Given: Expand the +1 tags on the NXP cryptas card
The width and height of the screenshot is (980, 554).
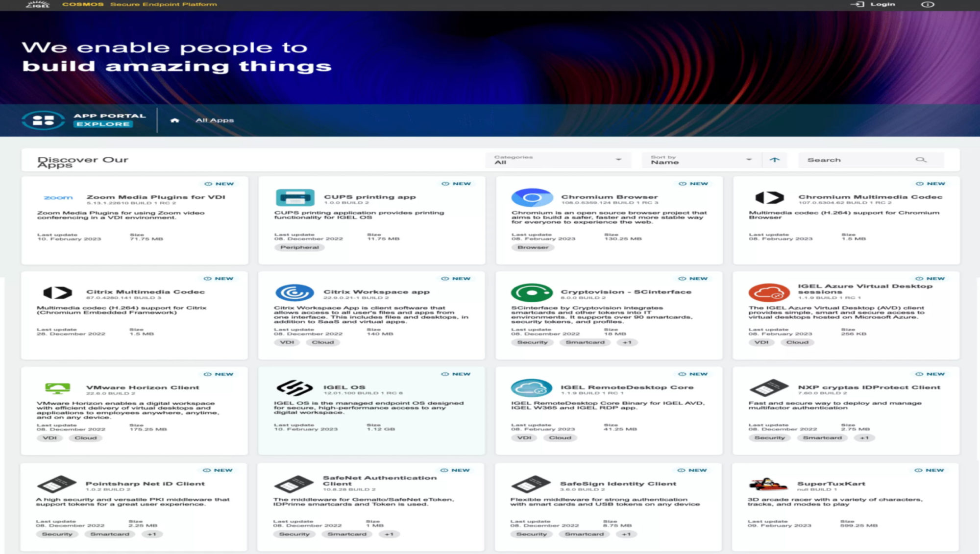Looking at the screenshot, I should 864,438.
